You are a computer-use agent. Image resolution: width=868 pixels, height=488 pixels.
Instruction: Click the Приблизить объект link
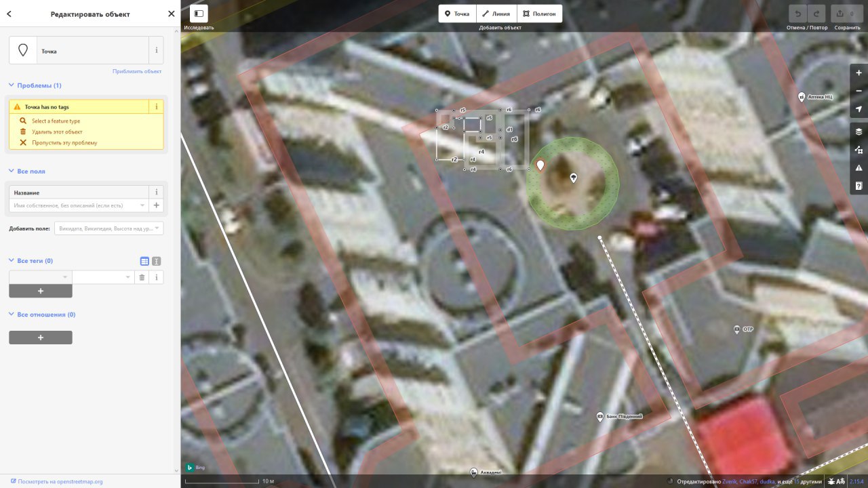click(x=137, y=71)
